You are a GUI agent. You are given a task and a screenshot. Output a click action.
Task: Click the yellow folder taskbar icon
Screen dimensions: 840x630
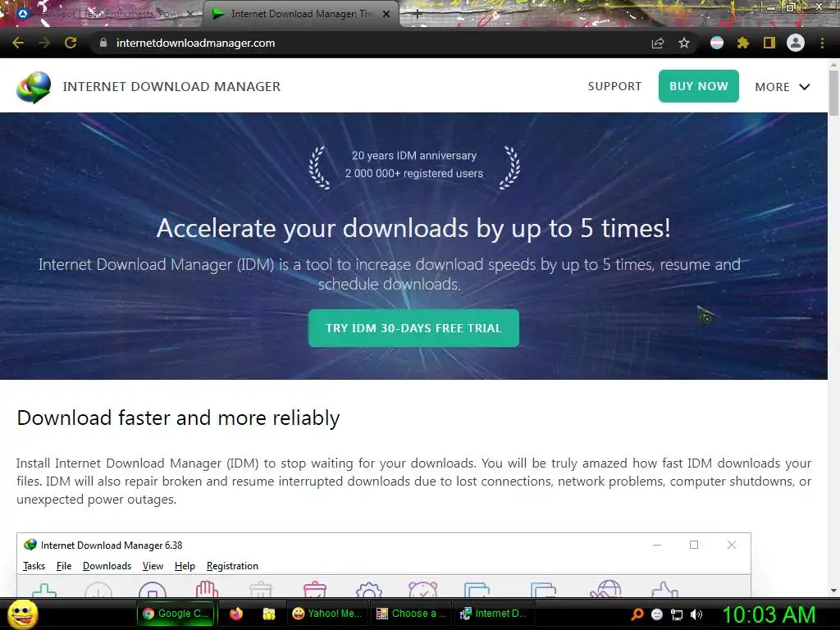click(269, 614)
